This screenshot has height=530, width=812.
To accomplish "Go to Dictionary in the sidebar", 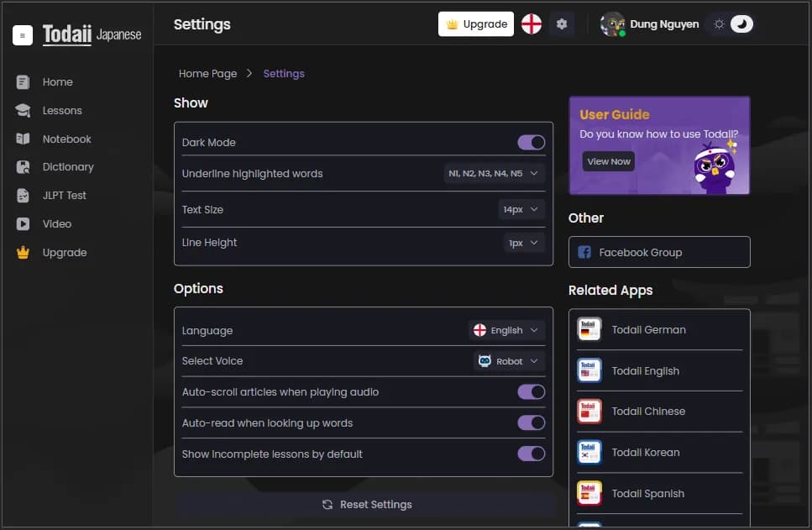I will tap(67, 167).
